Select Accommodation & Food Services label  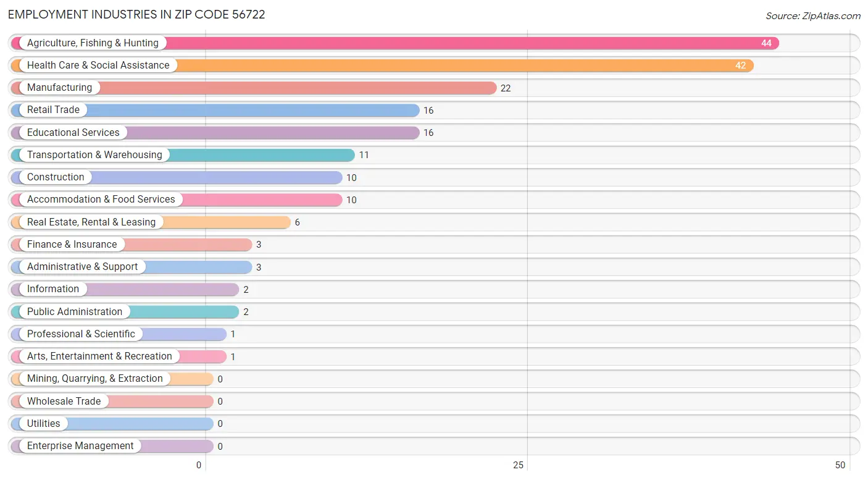click(101, 200)
